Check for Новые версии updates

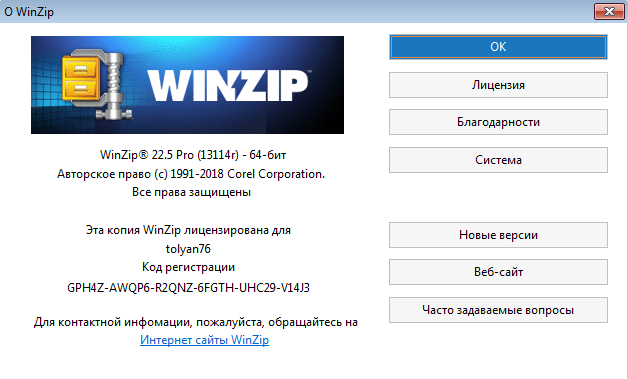pos(498,235)
